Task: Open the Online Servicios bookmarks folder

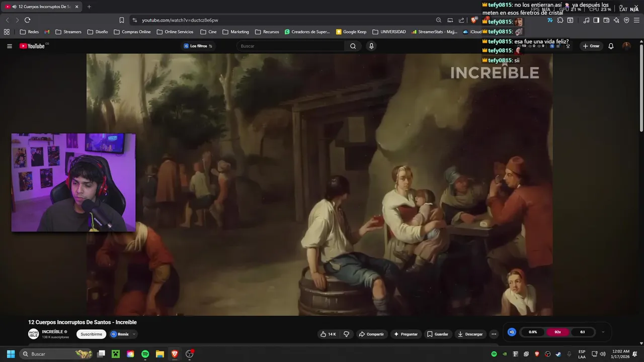Action: click(x=175, y=32)
